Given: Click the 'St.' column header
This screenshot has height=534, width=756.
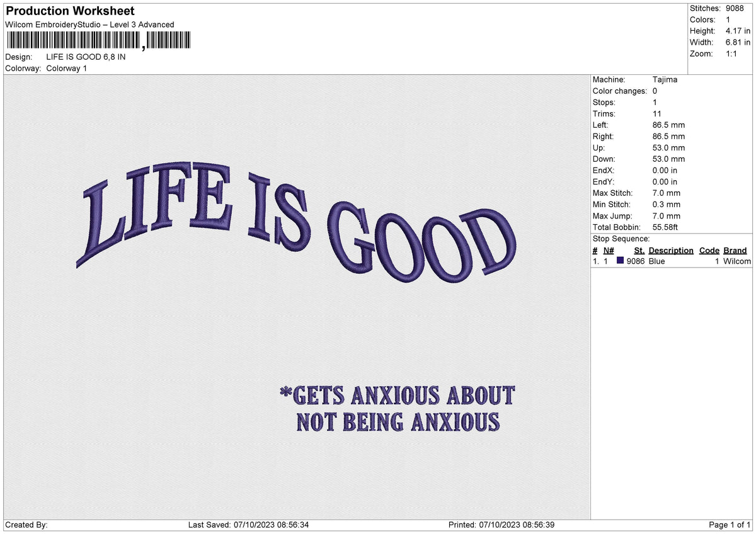Looking at the screenshot, I should coord(639,250).
